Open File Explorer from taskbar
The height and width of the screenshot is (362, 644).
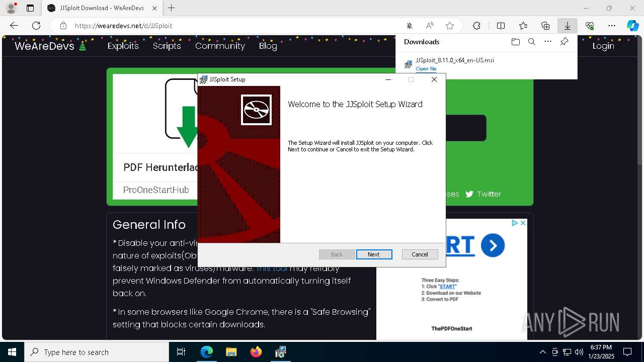(x=231, y=352)
